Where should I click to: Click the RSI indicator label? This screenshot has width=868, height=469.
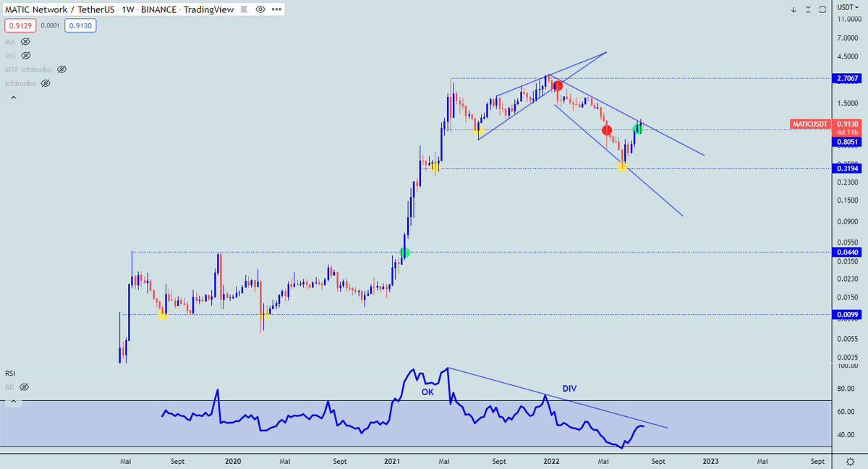click(10, 373)
